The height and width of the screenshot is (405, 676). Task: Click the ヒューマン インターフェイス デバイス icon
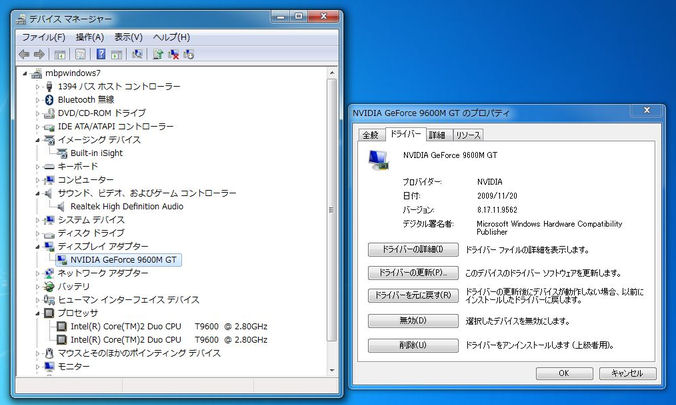click(49, 300)
